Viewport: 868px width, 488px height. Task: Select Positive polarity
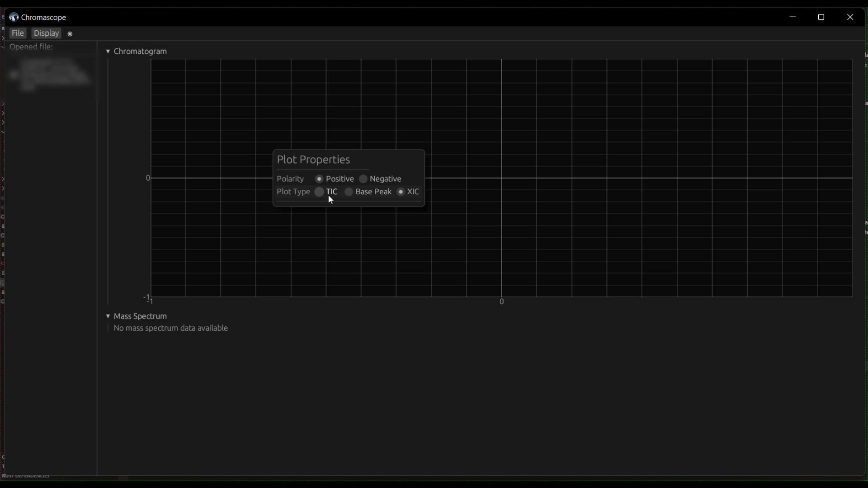pos(319,178)
